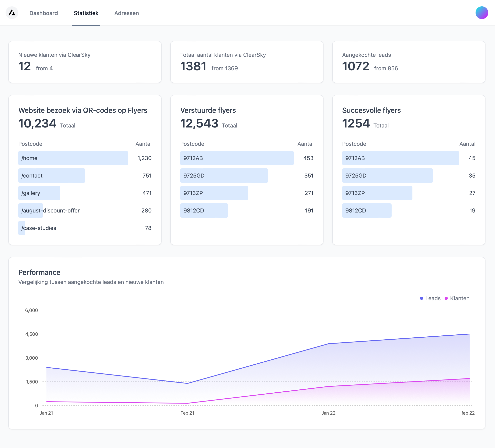Toggle the Klanten legend item
The height and width of the screenshot is (448, 495).
(x=457, y=298)
